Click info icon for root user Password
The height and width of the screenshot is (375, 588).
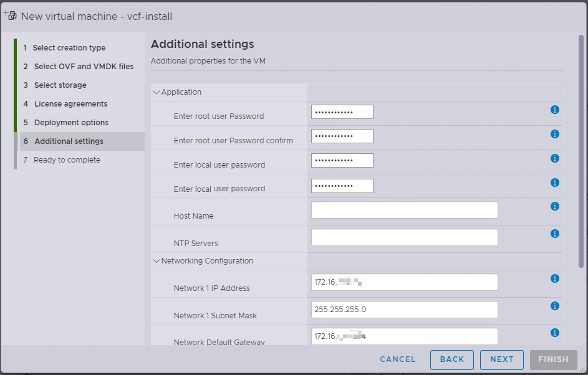coord(554,110)
